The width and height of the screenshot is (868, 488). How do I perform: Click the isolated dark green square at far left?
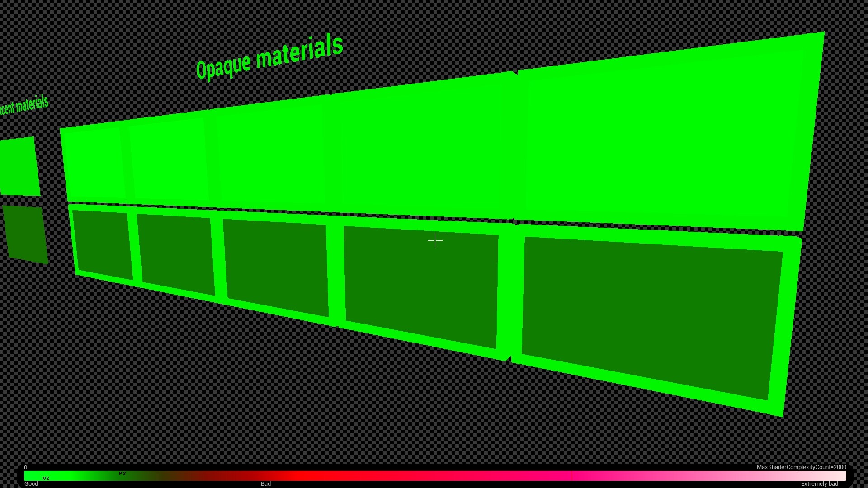26,234
